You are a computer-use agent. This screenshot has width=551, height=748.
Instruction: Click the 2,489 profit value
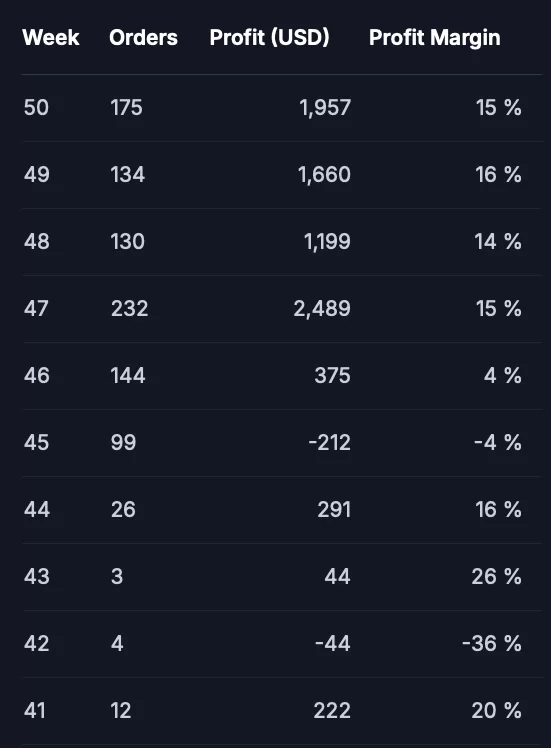tap(322, 309)
